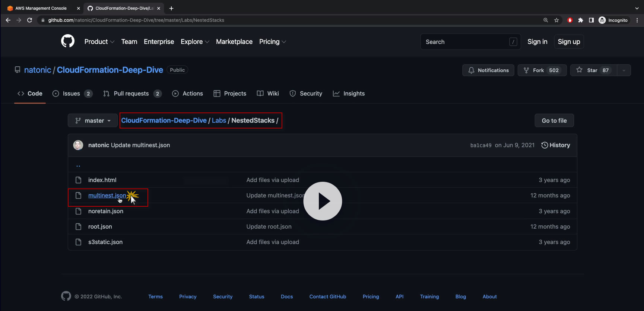Viewport: 644px width, 311px height.
Task: Click the Labs breadcrumb link
Action: tap(219, 120)
